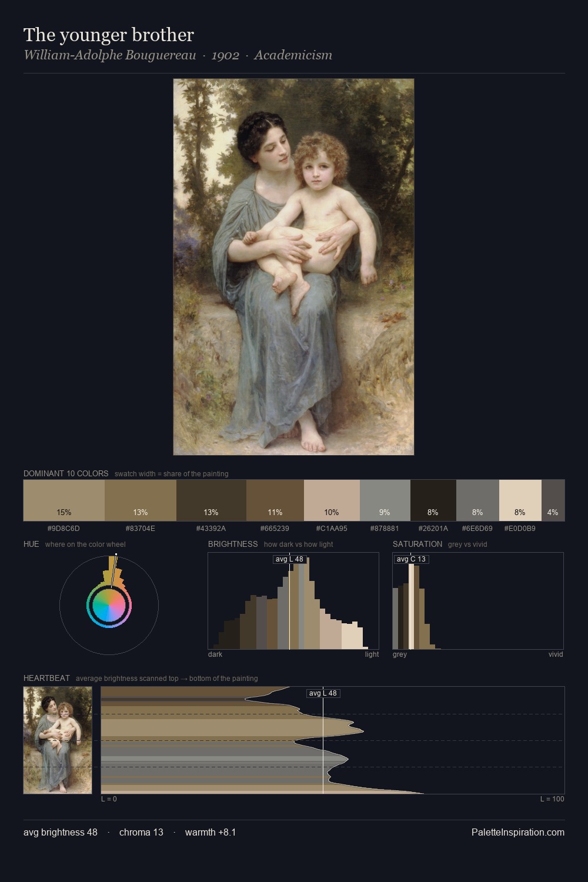This screenshot has width=588, height=882.
Task: Click 'avg brightness 48' in the footer
Action: pos(61,832)
